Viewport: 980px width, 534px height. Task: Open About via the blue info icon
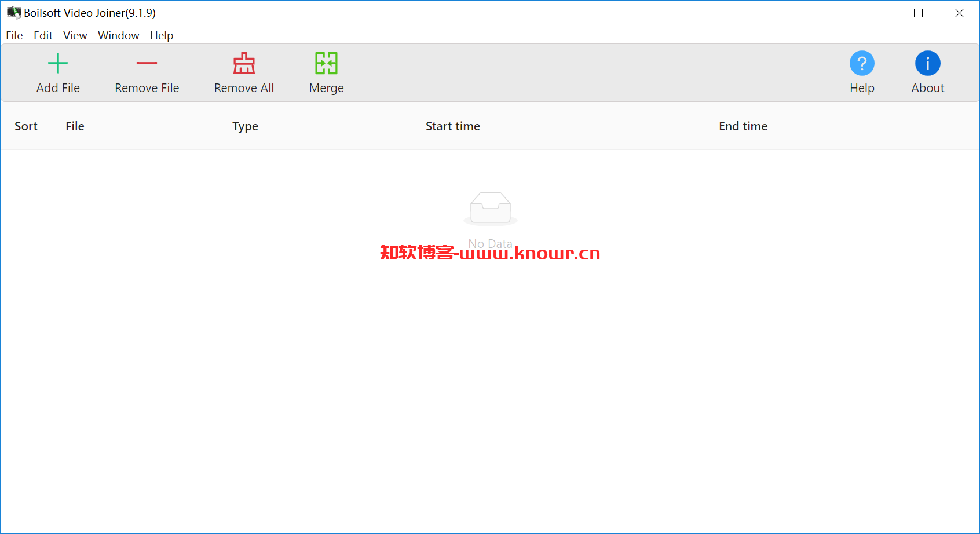point(927,63)
